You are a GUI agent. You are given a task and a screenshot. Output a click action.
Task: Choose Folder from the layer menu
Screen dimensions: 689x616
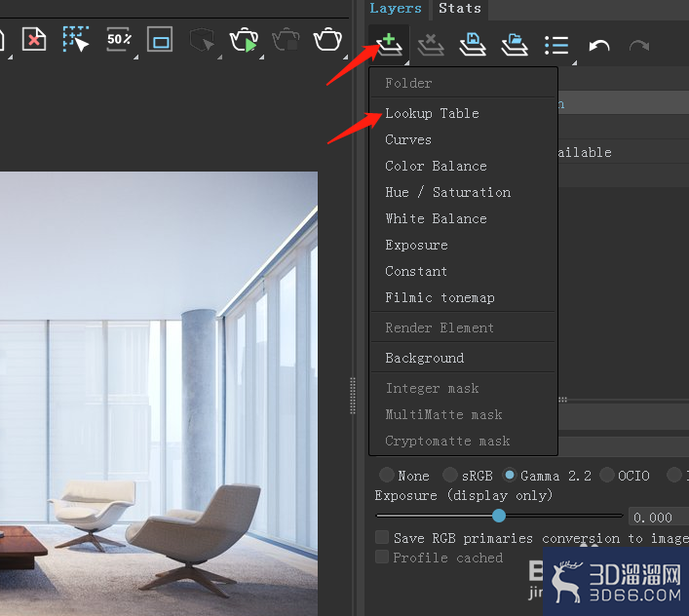pyautogui.click(x=464, y=83)
